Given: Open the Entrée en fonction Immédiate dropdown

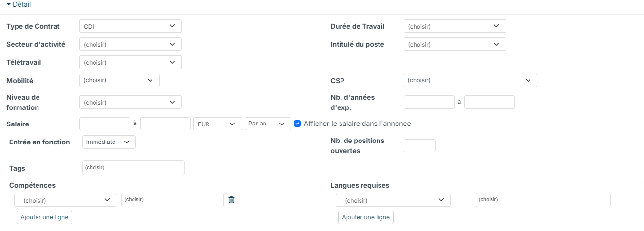Looking at the screenshot, I should pos(109,142).
